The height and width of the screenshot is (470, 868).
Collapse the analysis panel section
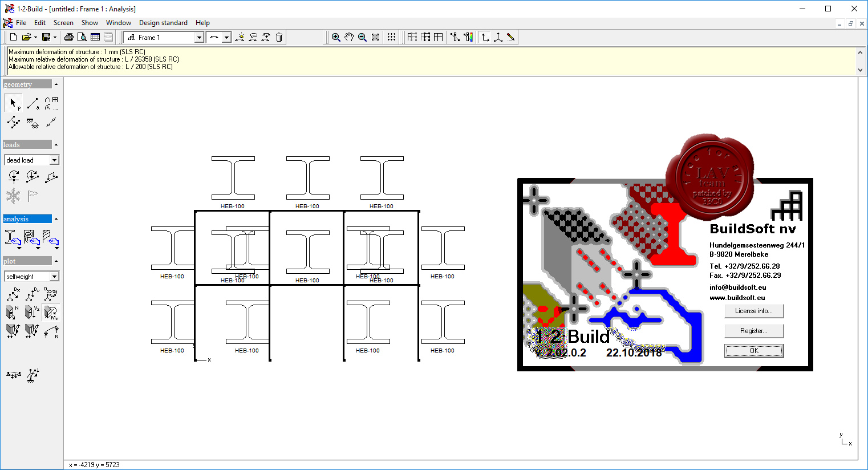[x=56, y=219]
